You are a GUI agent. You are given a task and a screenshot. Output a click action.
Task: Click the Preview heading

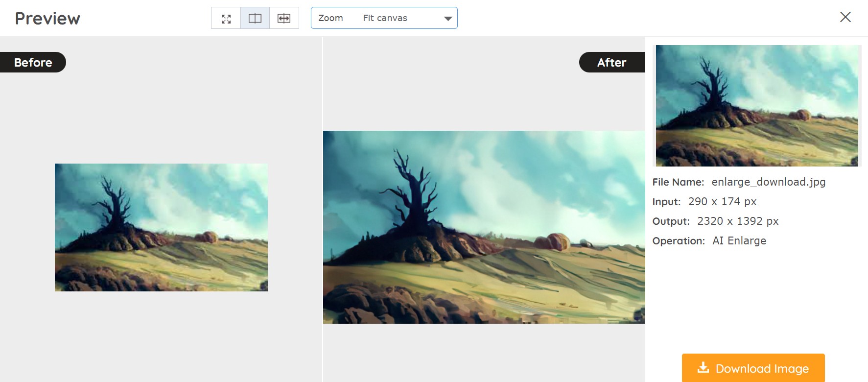pos(47,19)
